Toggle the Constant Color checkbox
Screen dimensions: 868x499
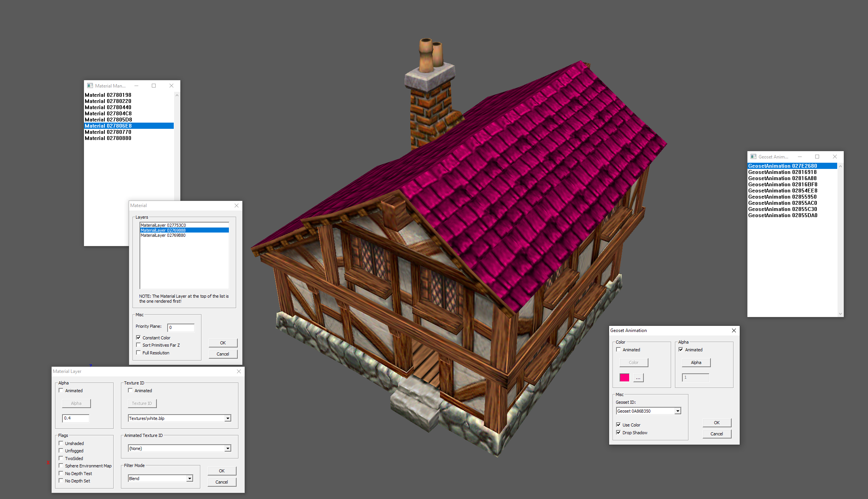[138, 337]
